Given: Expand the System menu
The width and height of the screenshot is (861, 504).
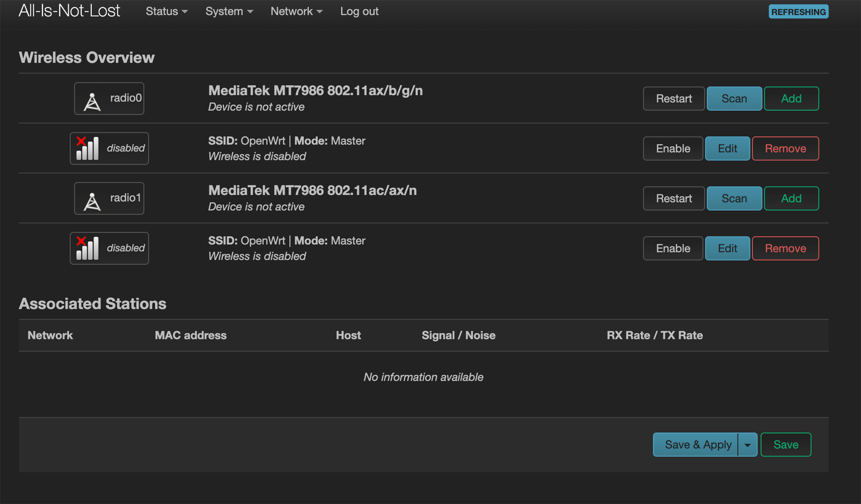Looking at the screenshot, I should tap(229, 11).
